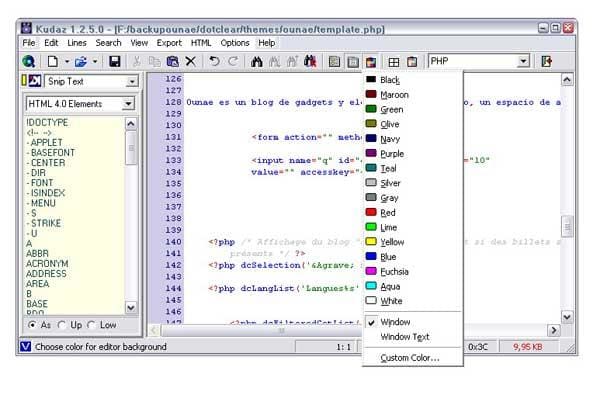
Task: Open the PHP language dropdown
Action: [523, 61]
